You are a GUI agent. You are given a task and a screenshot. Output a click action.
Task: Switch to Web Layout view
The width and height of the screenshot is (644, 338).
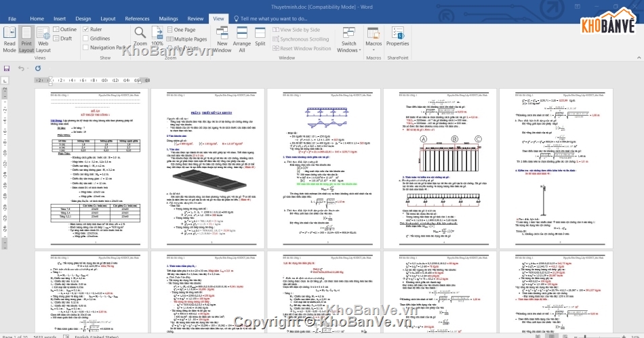[x=43, y=39]
